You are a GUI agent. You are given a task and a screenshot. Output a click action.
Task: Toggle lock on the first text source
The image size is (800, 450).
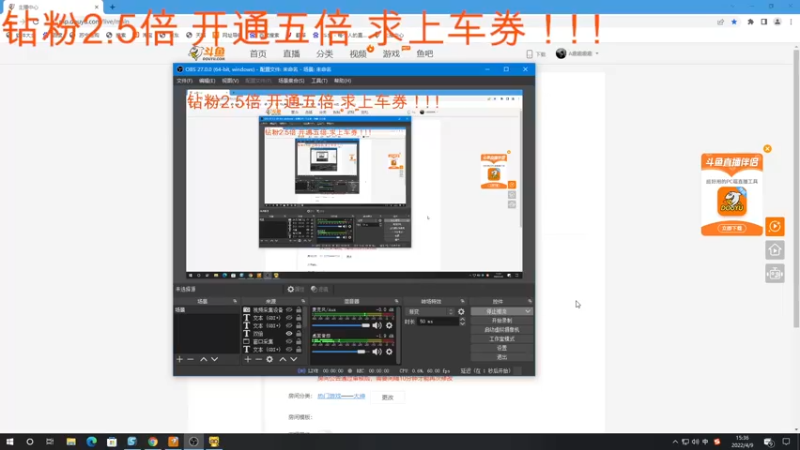[x=298, y=318]
